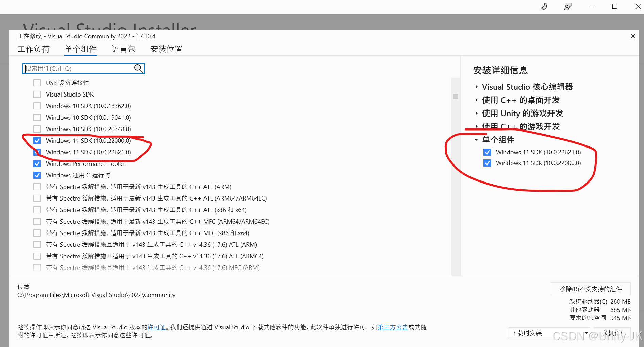Open the 安装位置 tab
The image size is (644, 347).
[166, 49]
